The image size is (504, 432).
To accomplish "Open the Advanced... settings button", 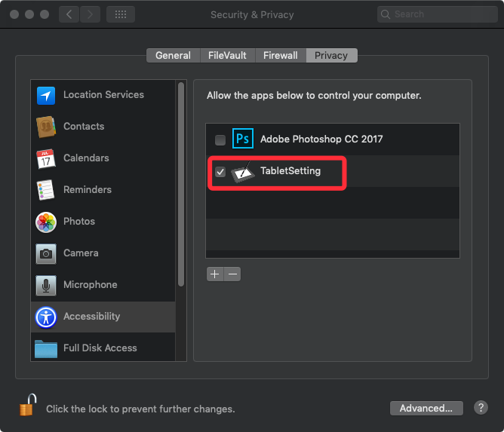I will pos(426,408).
